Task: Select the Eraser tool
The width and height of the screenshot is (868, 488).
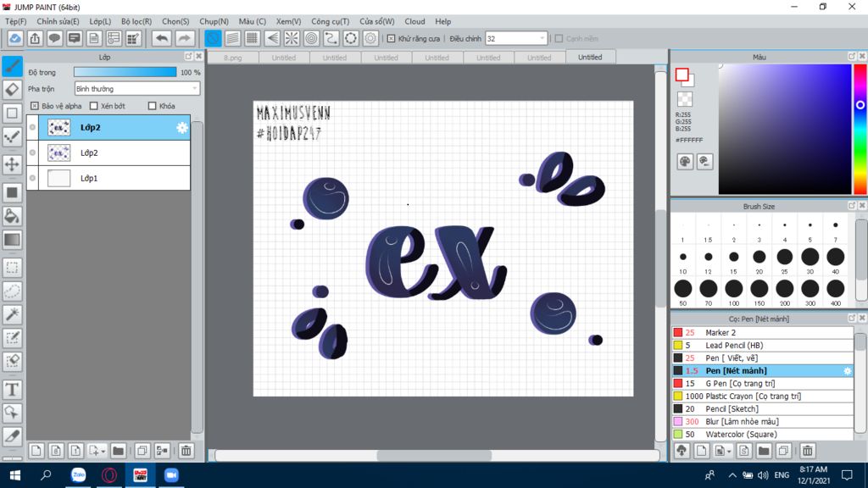Action: [x=12, y=90]
